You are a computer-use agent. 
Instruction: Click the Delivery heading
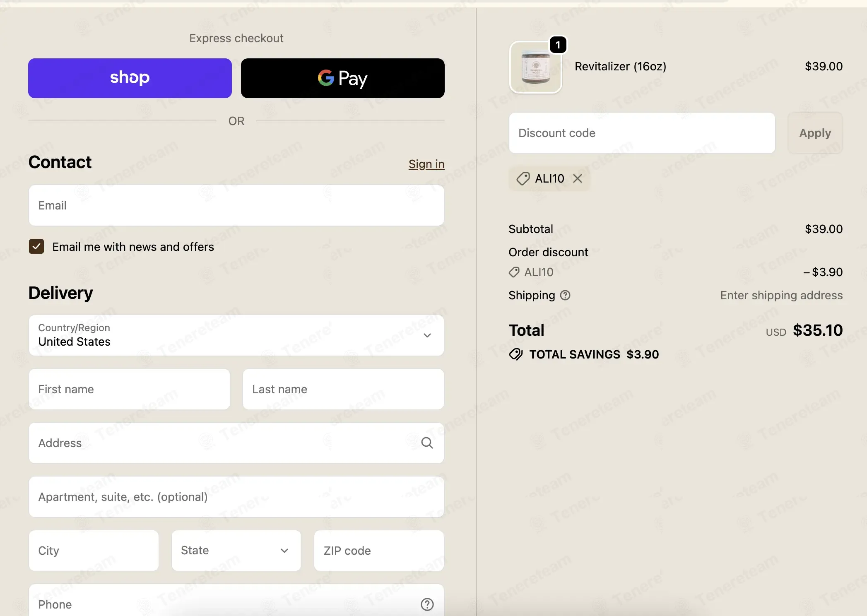(61, 293)
